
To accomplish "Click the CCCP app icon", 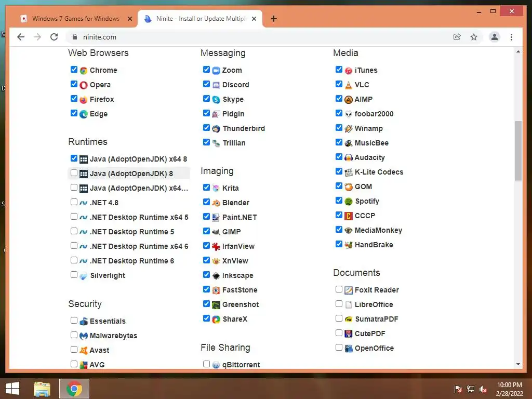I will (x=349, y=216).
